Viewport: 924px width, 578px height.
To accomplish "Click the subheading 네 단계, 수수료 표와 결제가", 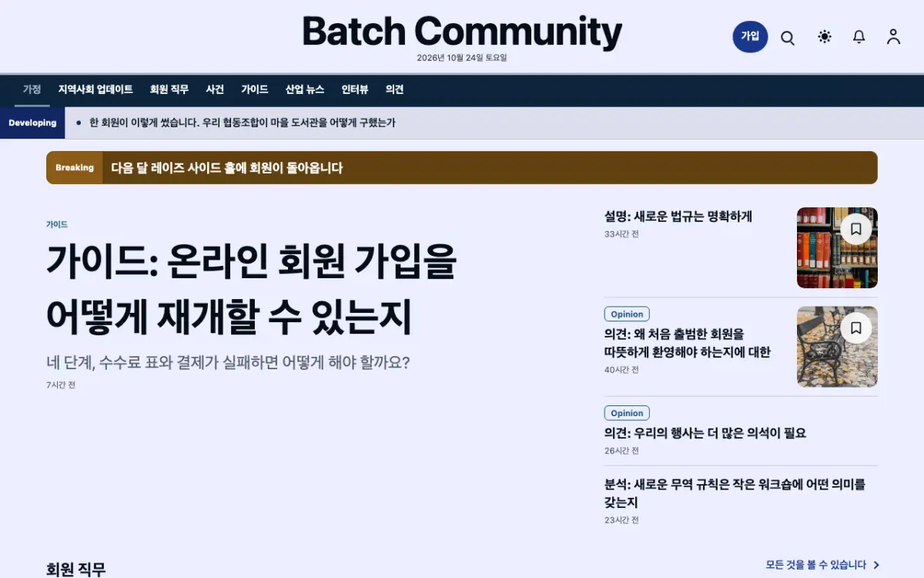I will [228, 362].
